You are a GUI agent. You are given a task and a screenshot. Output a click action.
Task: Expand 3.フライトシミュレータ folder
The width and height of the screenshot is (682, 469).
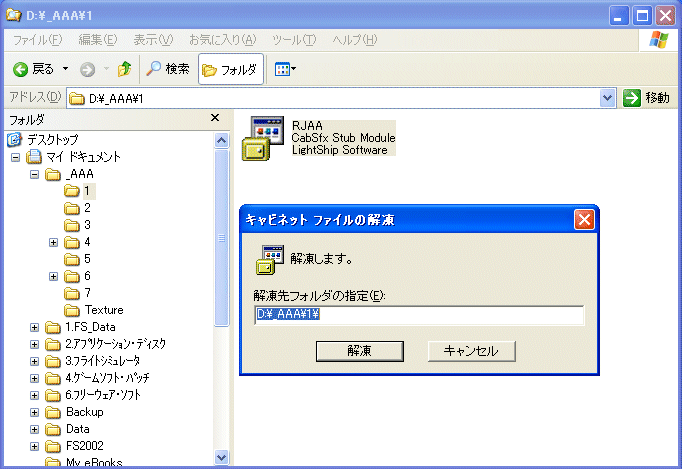pos(34,362)
